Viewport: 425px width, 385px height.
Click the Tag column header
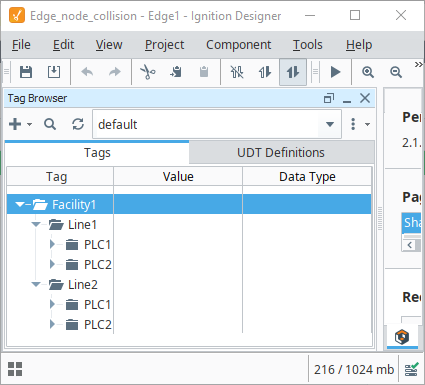pos(60,176)
